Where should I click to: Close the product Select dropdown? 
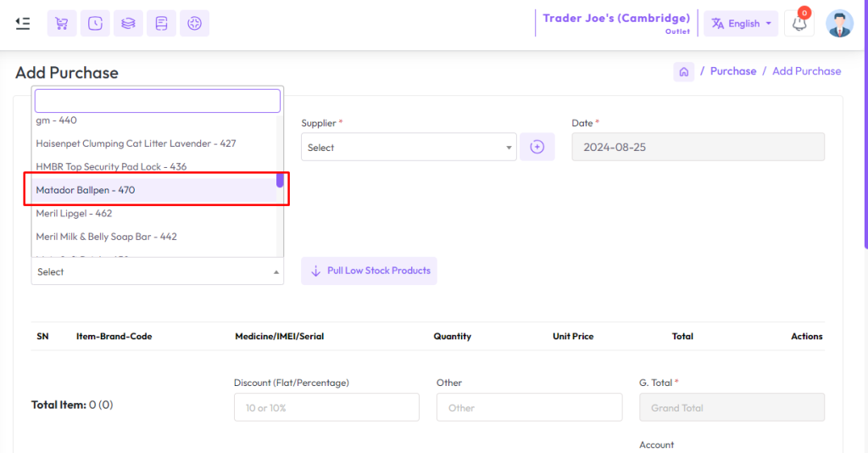[157, 271]
